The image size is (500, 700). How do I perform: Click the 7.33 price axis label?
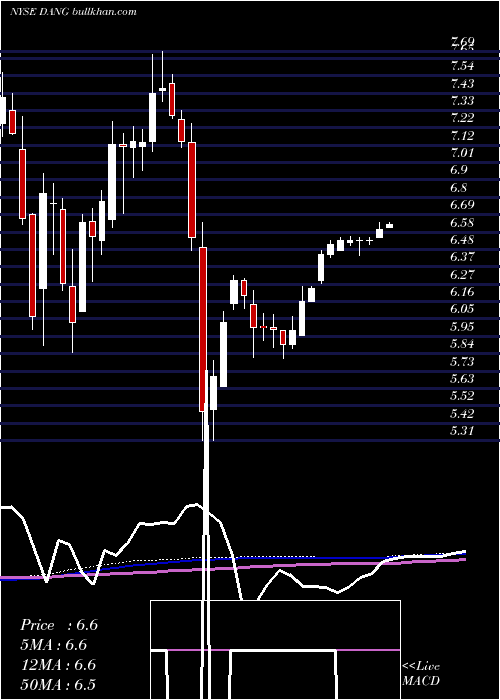point(462,101)
